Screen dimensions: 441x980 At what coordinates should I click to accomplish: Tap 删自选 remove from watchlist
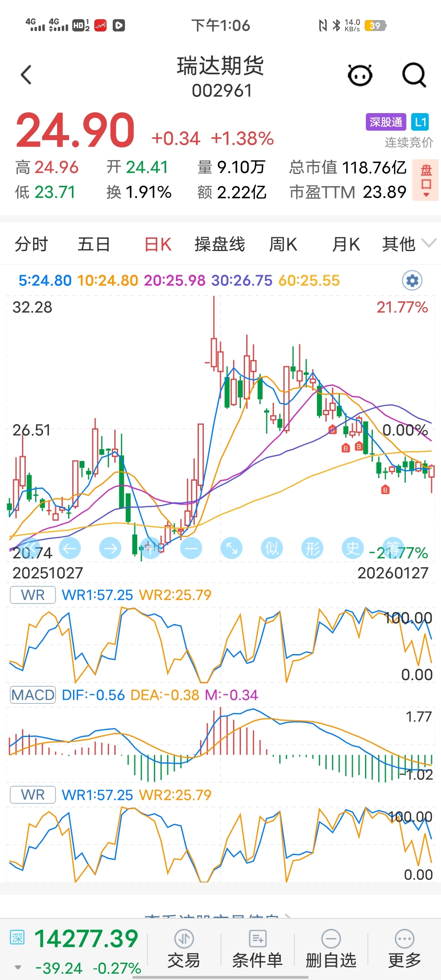click(x=331, y=949)
